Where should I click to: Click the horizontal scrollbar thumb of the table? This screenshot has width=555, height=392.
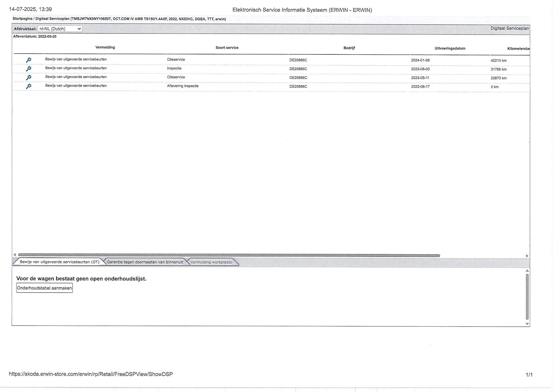(x=229, y=255)
